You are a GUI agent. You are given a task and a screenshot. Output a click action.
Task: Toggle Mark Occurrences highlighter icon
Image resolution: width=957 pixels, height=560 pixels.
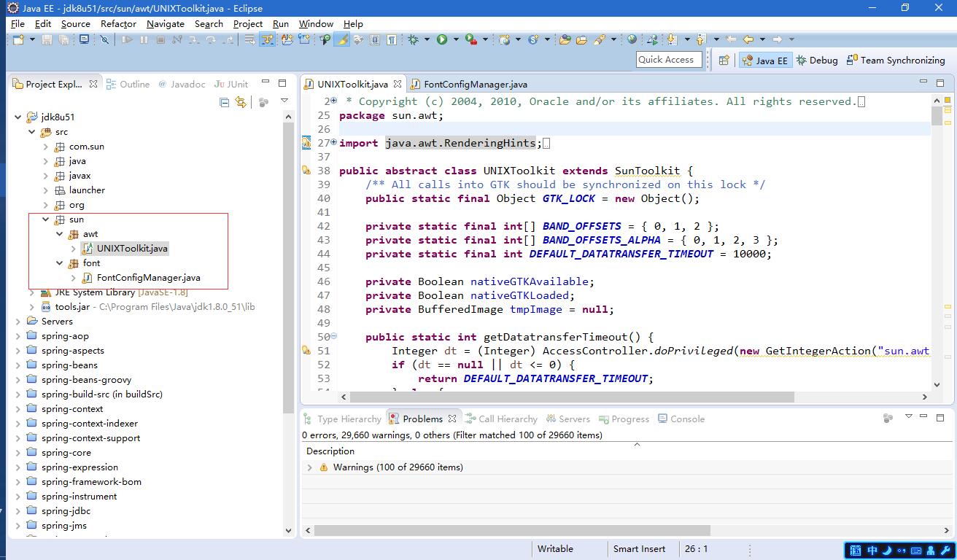[341, 39]
